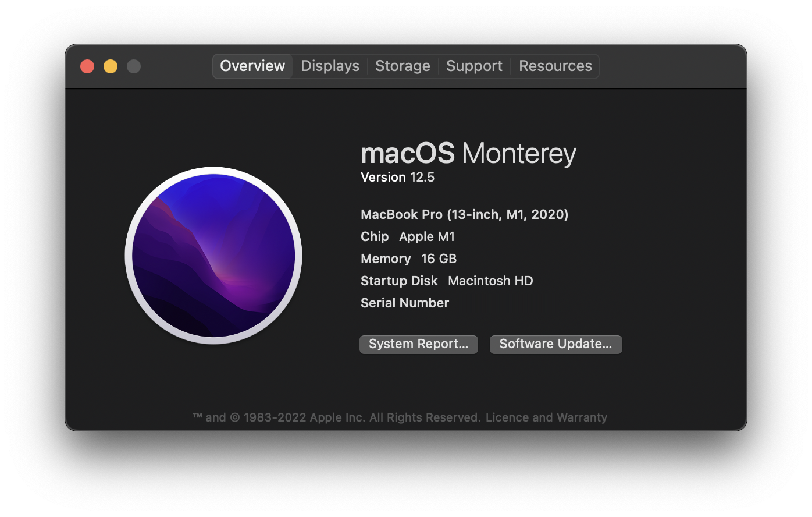Viewport: 812px width, 517px height.
Task: Minimize the window with yellow button
Action: pyautogui.click(x=111, y=66)
